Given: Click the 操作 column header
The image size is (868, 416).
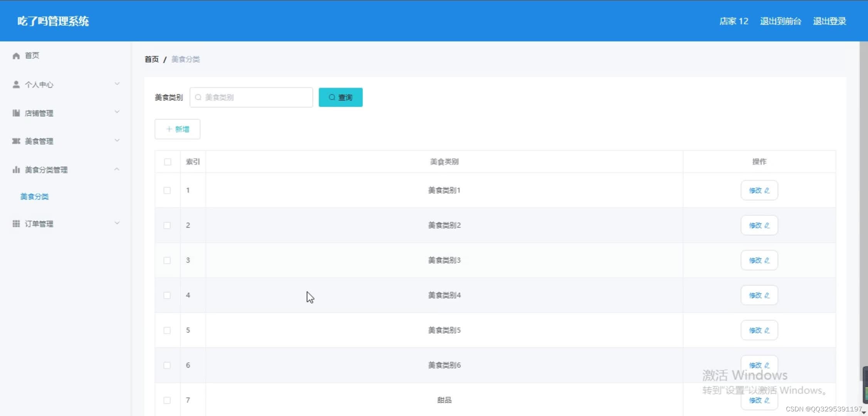Looking at the screenshot, I should click(x=759, y=162).
